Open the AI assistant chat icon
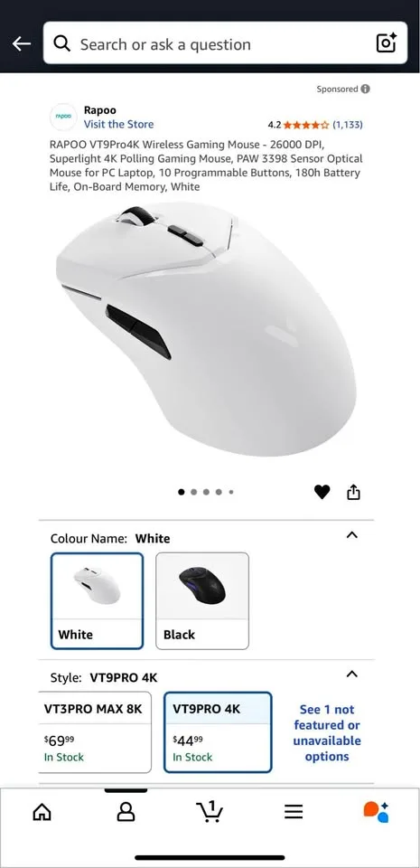 click(x=376, y=812)
